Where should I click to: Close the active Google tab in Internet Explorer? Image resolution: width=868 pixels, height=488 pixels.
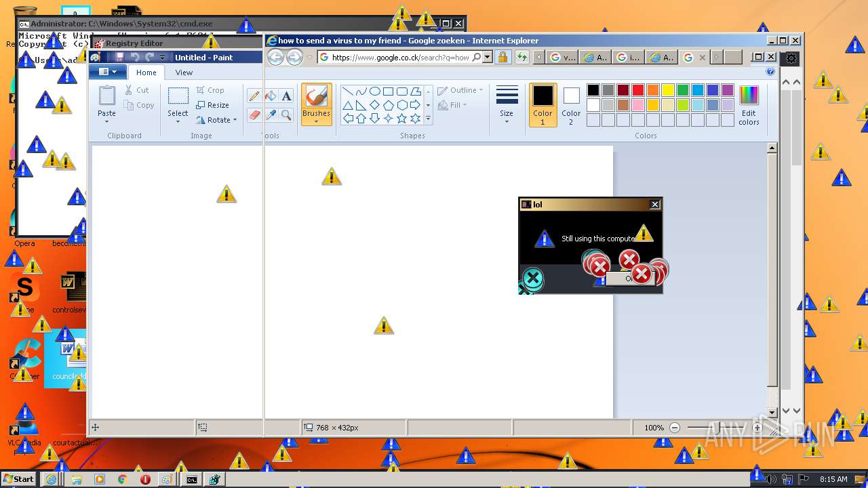click(x=702, y=58)
